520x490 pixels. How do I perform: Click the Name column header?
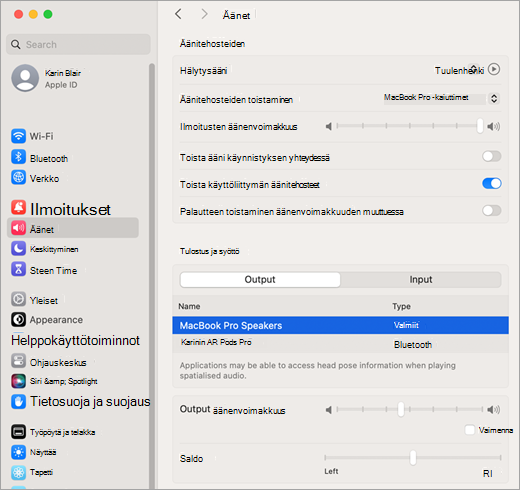189,306
